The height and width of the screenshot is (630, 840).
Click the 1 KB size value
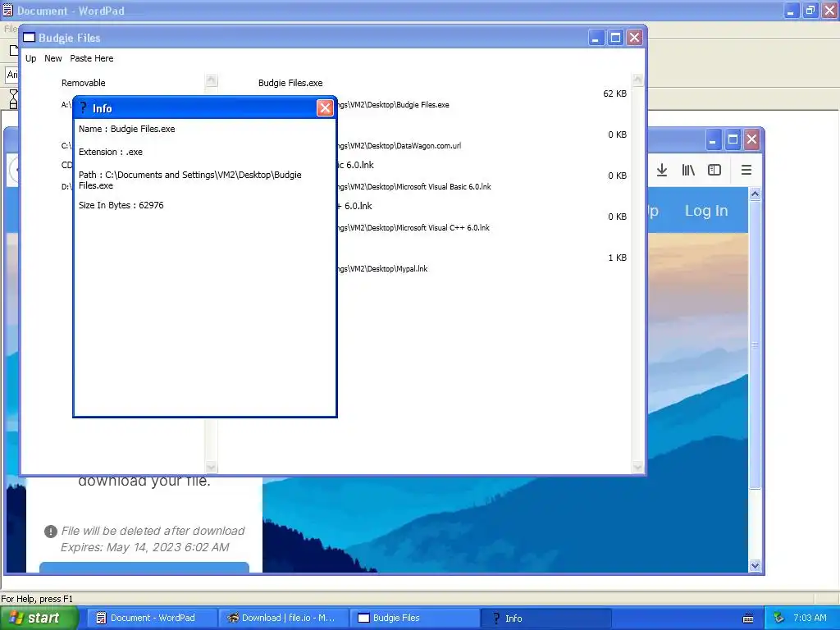tap(617, 258)
